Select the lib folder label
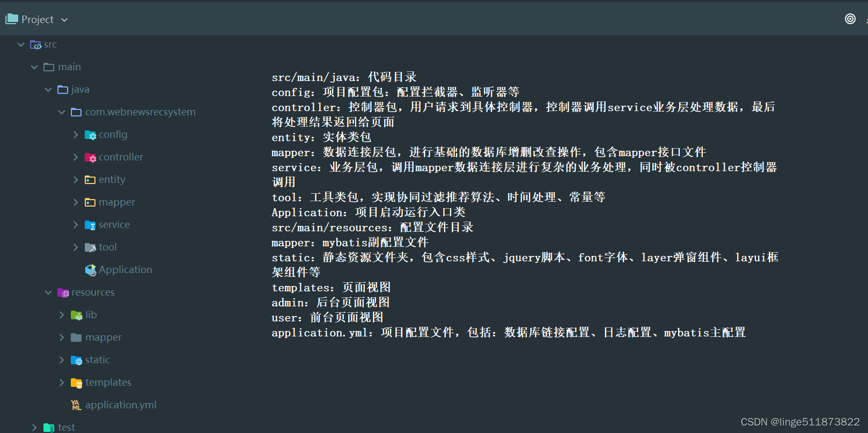This screenshot has width=868, height=433. click(91, 315)
